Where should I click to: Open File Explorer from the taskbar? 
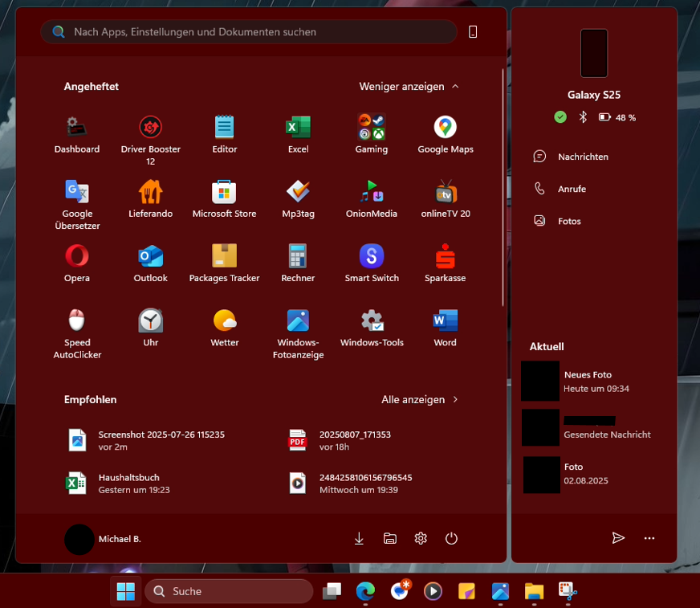(x=534, y=591)
